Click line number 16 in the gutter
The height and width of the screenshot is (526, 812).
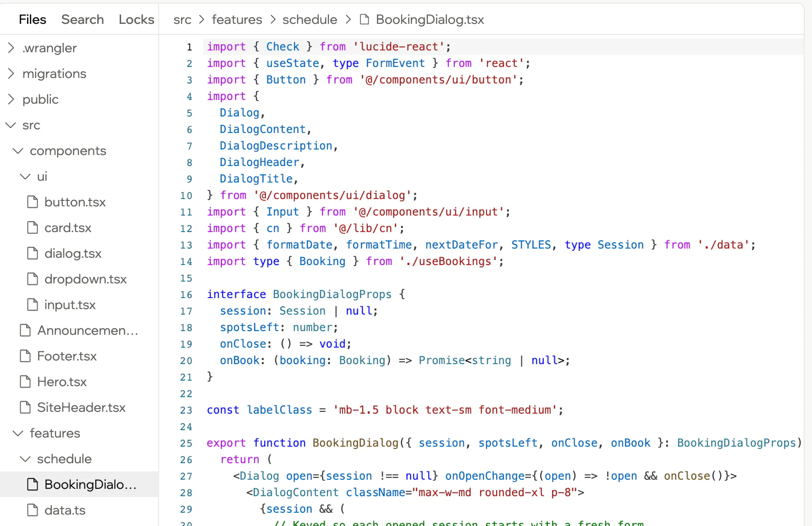(186, 294)
